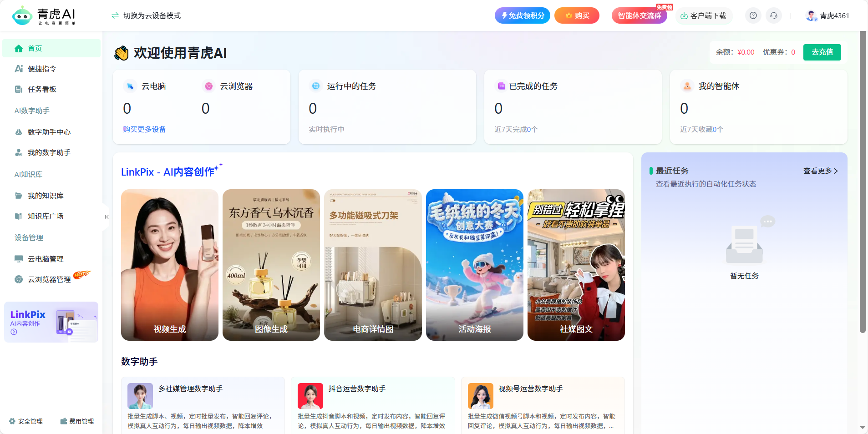Image resolution: width=868 pixels, height=434 pixels.
Task: Open customer service headset icon
Action: click(x=773, y=15)
